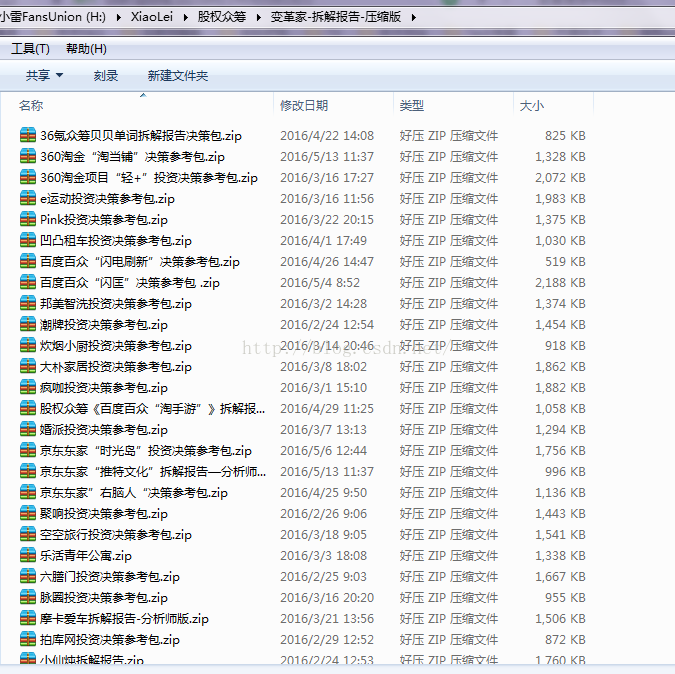Click zip icon of 乐活青年公寓

[x=28, y=555]
